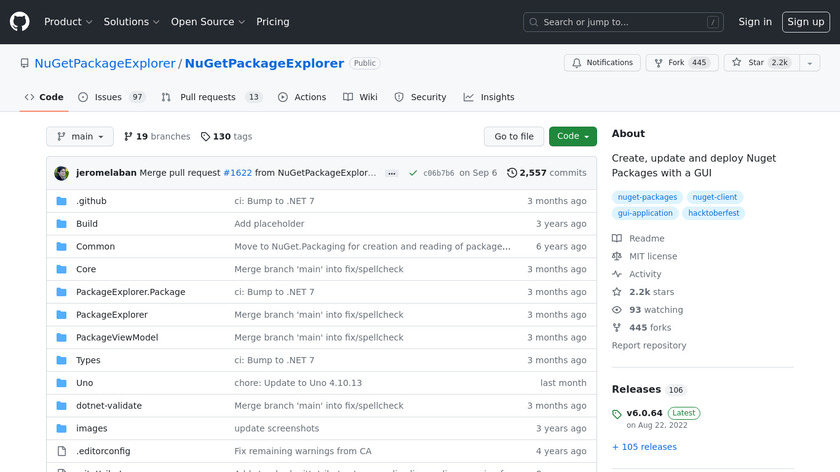Click the GitHub logo icon
The width and height of the screenshot is (840, 472).
(x=19, y=22)
